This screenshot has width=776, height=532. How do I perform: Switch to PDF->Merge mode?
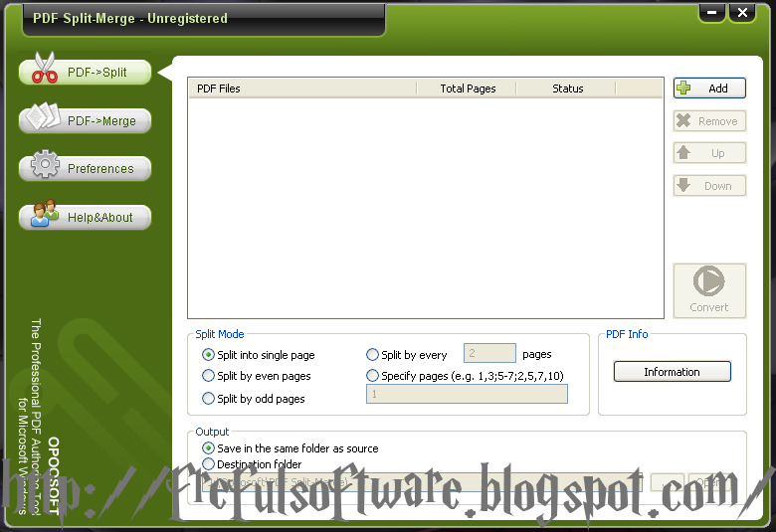point(85,120)
